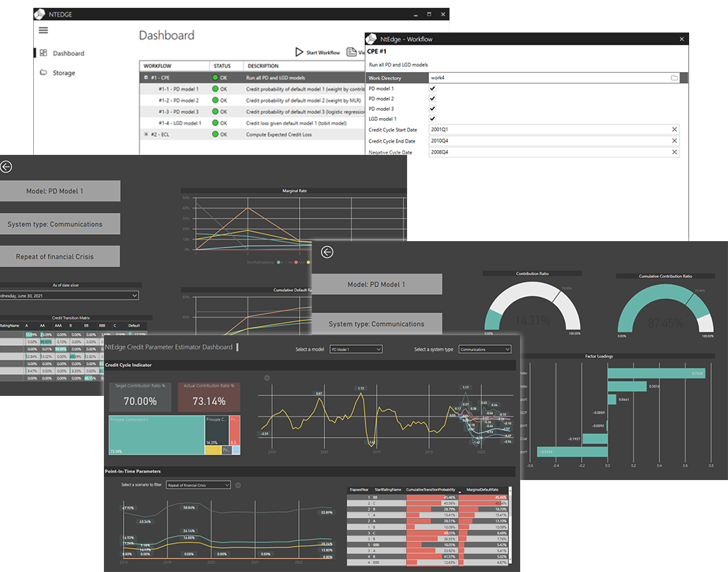
Task: Click the Actual Contribution Ratio 73.14% card
Action: [209, 397]
